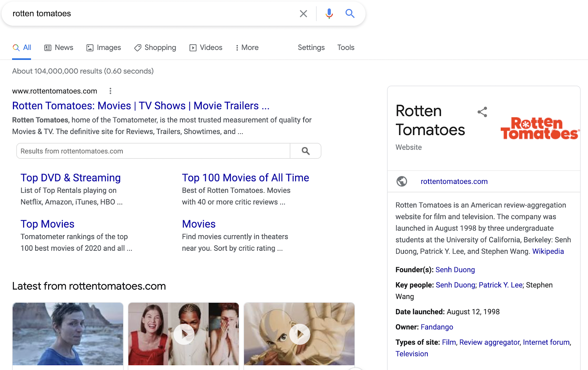Viewport: 588px width, 370px height.
Task: Click the About 104,000,000 results text
Action: coord(83,71)
